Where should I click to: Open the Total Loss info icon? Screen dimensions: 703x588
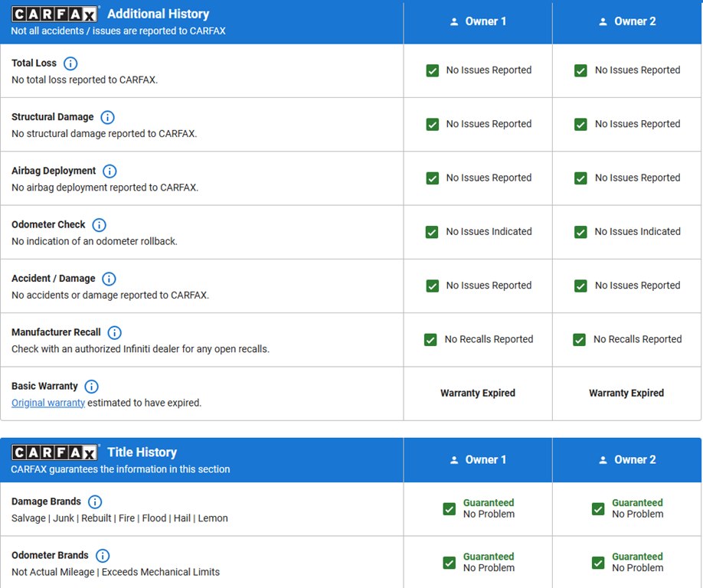click(x=70, y=64)
